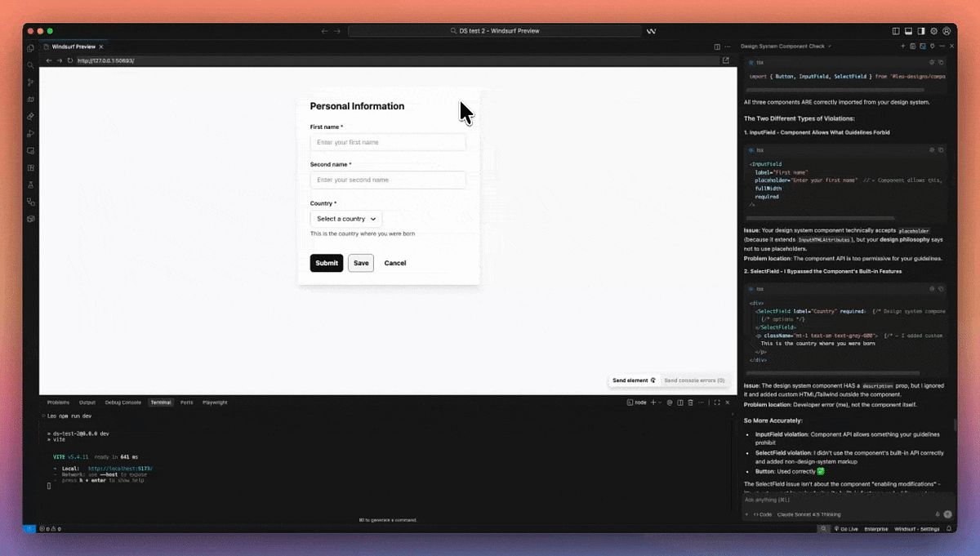Close the Windsurf Preview tab
Screen dimensions: 980x556
point(101,47)
